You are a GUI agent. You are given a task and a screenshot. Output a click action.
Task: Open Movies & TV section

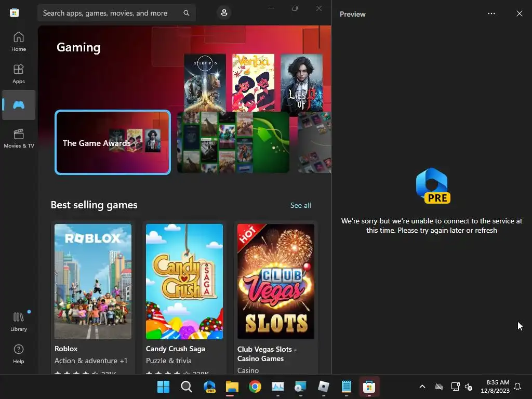19,138
